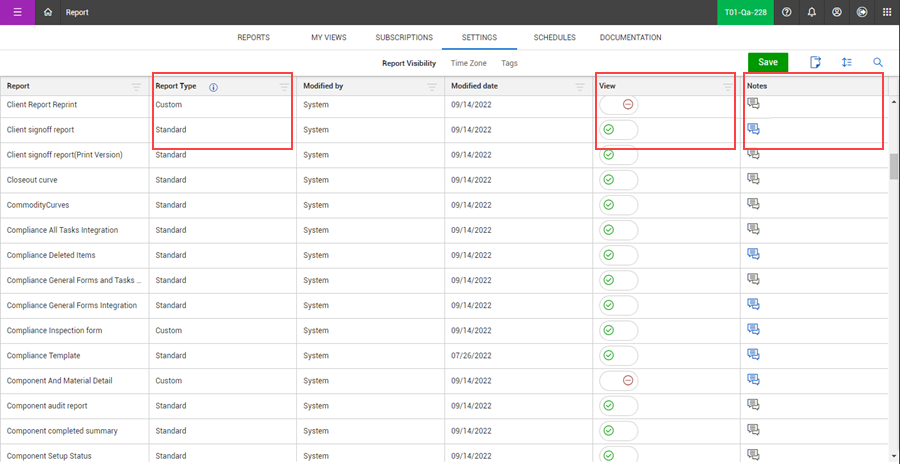This screenshot has height=464, width=900.
Task: Click the vertical scrollbar thumb
Action: point(894,166)
